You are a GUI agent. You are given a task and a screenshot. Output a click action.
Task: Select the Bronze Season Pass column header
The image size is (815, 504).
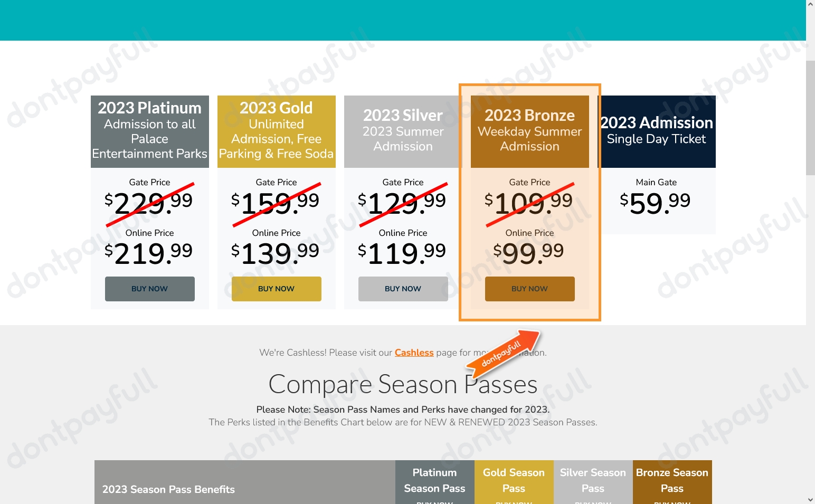point(672,480)
